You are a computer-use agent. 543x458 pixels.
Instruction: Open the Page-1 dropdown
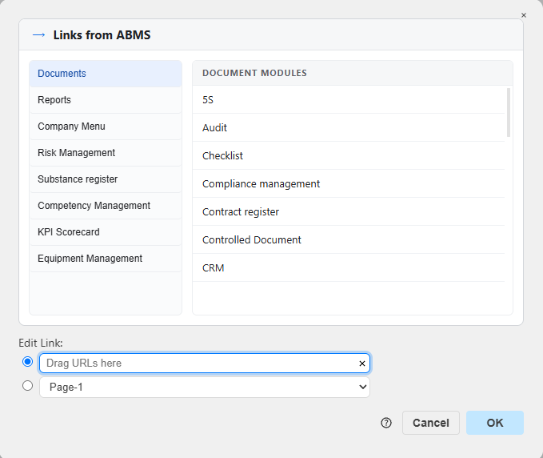pos(204,387)
